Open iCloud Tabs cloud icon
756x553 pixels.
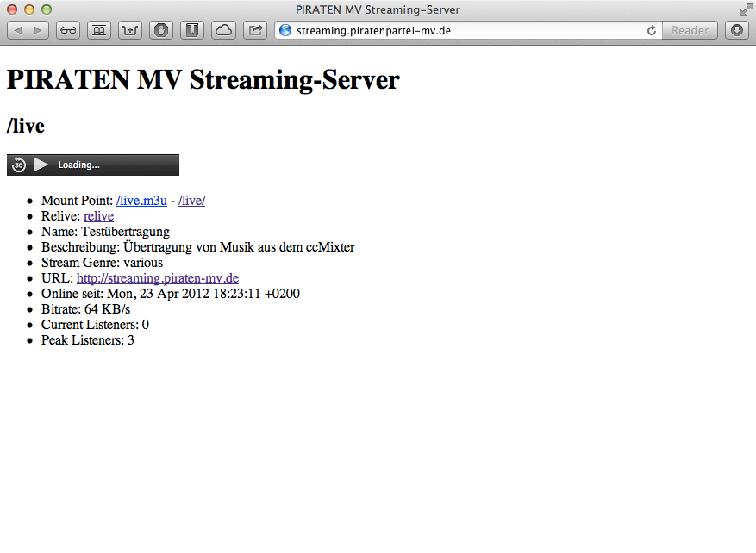(x=223, y=30)
